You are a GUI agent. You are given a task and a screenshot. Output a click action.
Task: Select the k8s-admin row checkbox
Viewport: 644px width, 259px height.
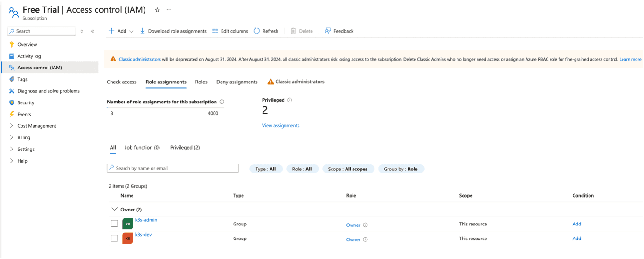pyautogui.click(x=114, y=224)
